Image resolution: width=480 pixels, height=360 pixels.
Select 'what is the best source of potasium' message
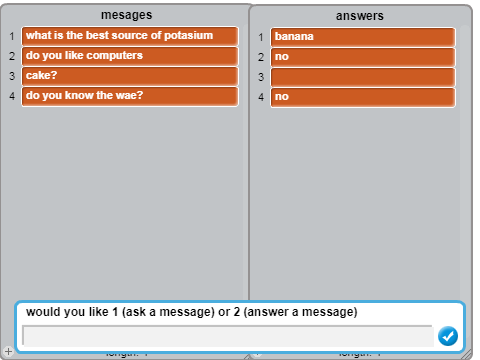pyautogui.click(x=130, y=36)
